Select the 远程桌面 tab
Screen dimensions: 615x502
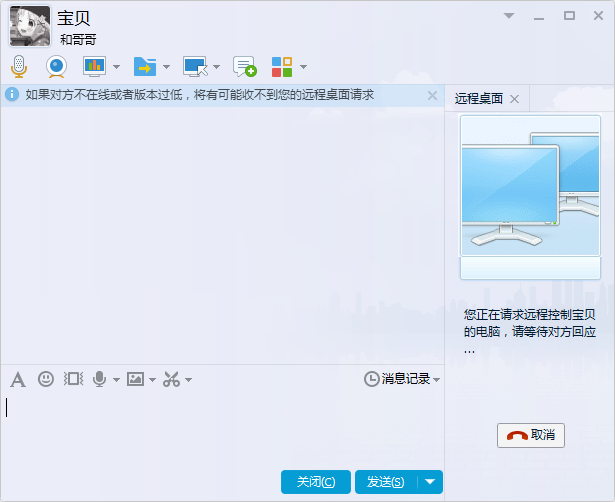tap(479, 98)
